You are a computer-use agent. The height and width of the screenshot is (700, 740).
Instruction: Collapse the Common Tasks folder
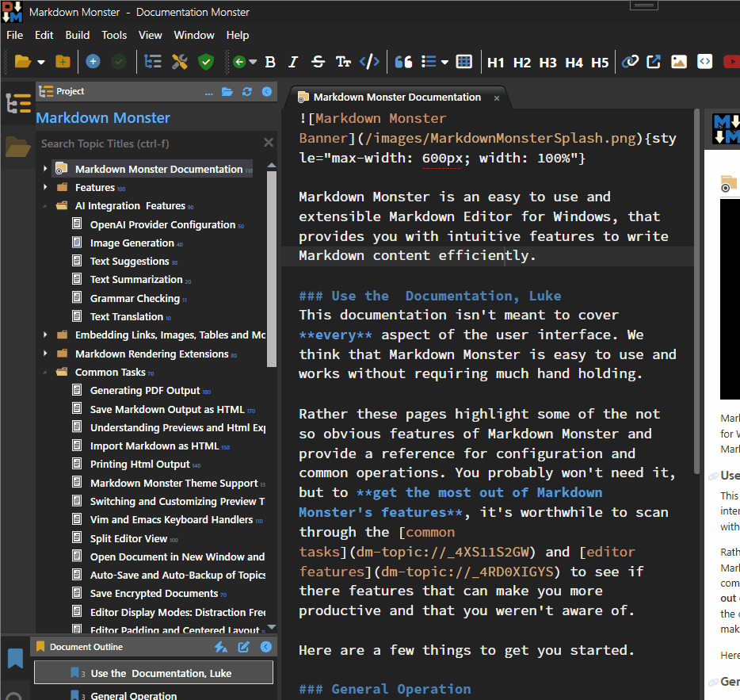pos(45,373)
